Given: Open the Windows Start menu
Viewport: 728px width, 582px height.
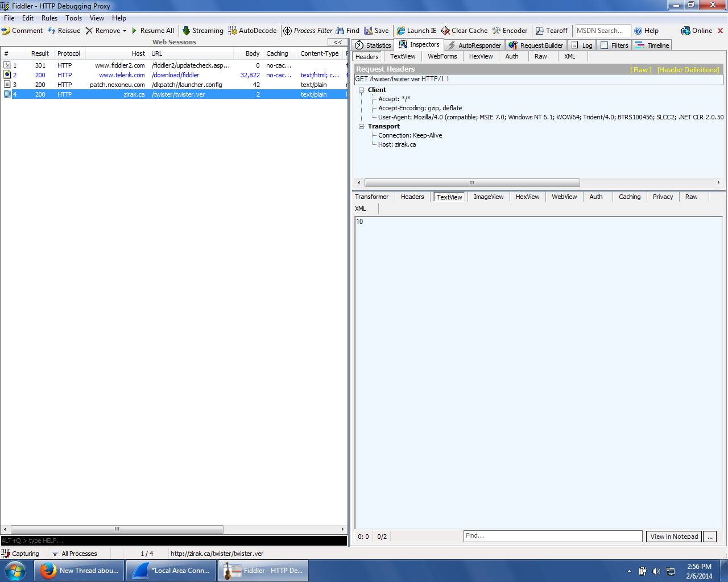Looking at the screenshot, I should [15, 571].
